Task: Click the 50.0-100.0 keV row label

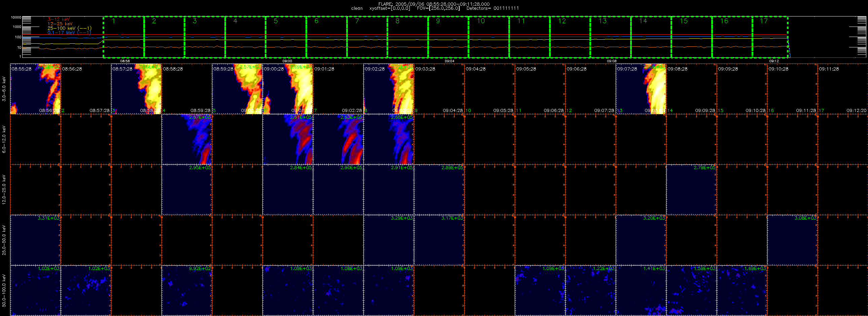Action: [x=4, y=290]
